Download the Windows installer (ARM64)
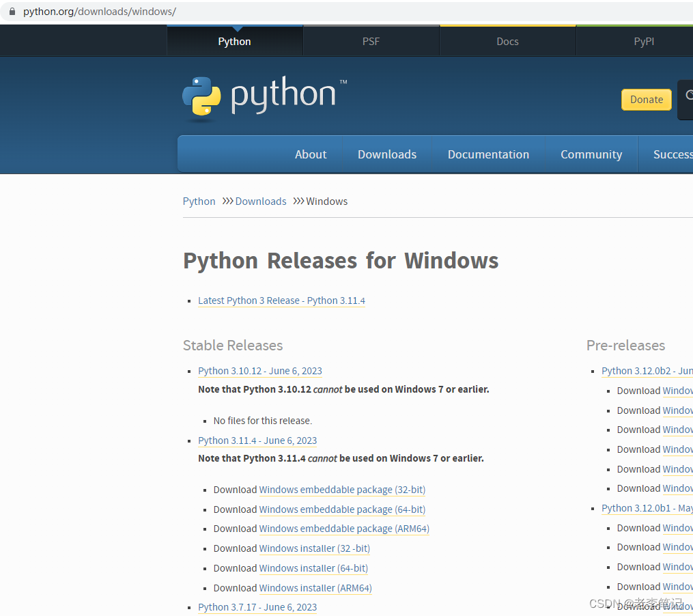 [x=315, y=588]
